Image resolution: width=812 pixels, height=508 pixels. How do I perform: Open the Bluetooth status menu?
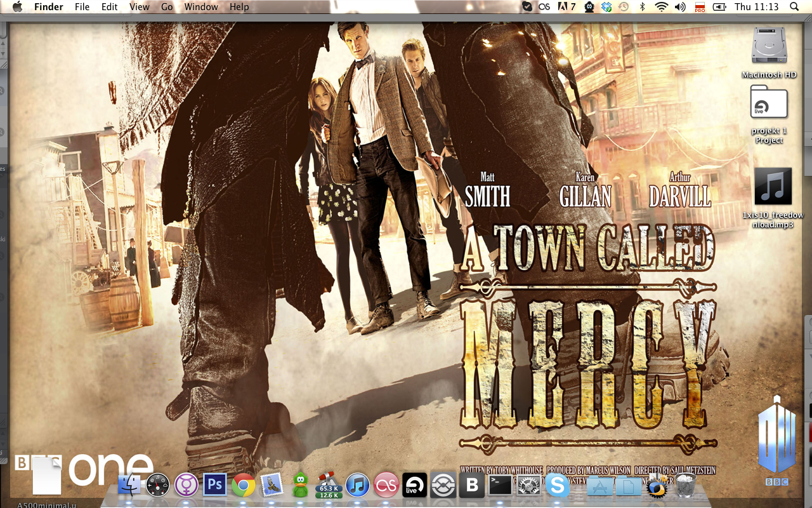[x=642, y=7]
